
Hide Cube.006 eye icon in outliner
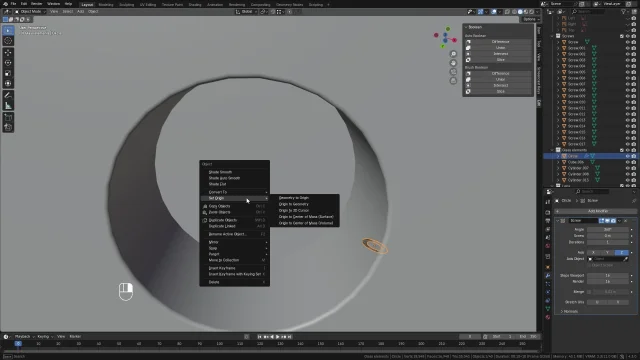(x=628, y=162)
